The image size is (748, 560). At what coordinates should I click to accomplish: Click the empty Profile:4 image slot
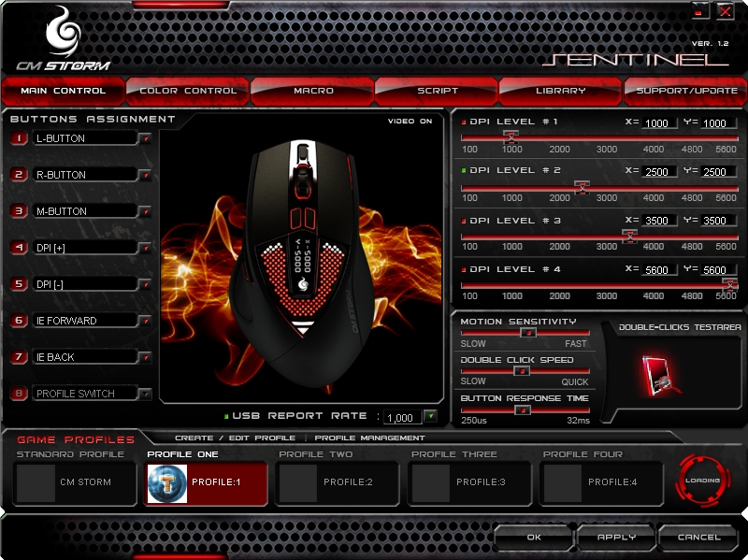tap(563, 483)
